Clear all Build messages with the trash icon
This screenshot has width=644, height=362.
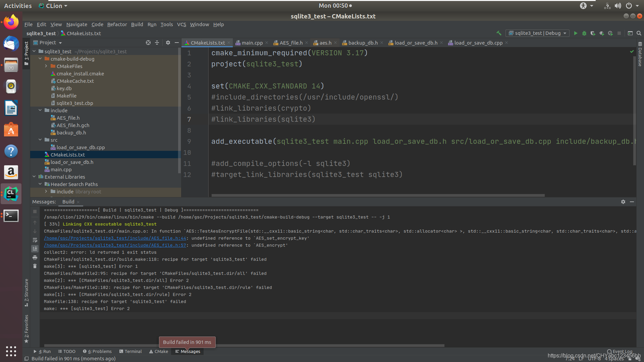tap(35, 266)
